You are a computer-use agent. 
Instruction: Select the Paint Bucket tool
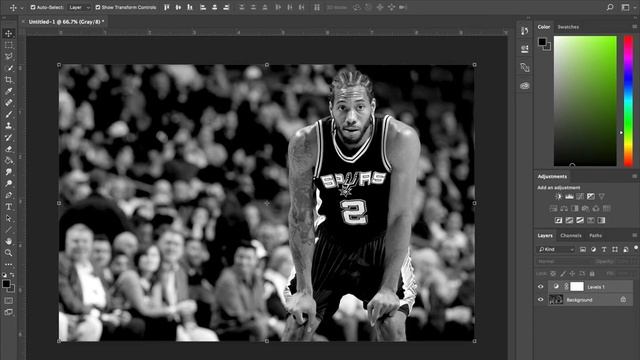[9, 160]
